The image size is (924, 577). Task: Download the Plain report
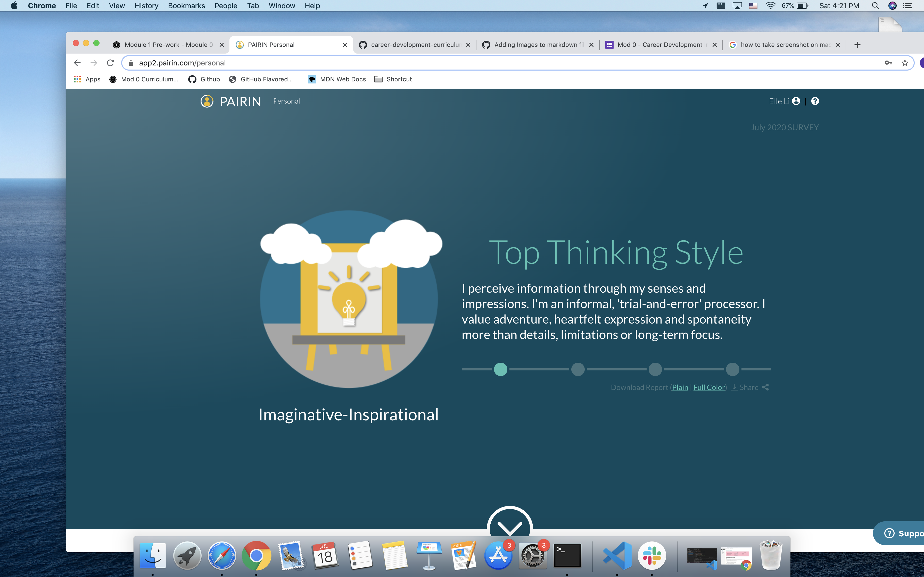(x=680, y=387)
